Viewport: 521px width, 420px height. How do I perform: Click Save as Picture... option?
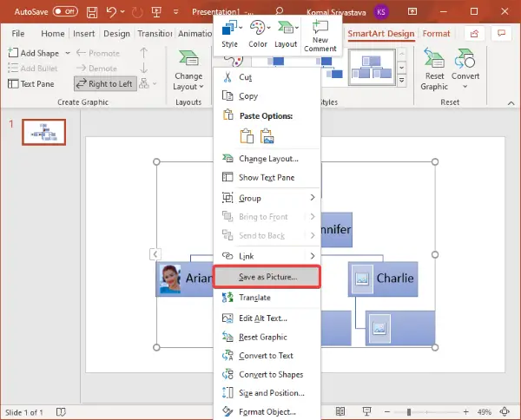click(x=267, y=277)
